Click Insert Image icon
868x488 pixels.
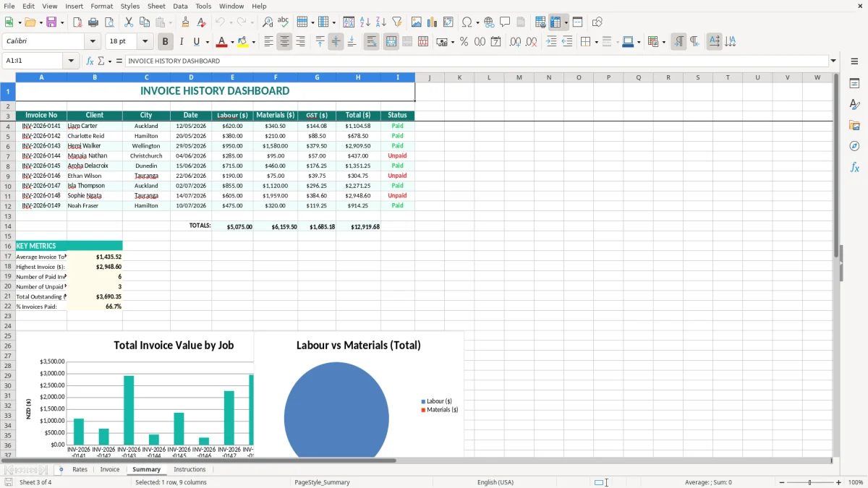tap(417, 22)
